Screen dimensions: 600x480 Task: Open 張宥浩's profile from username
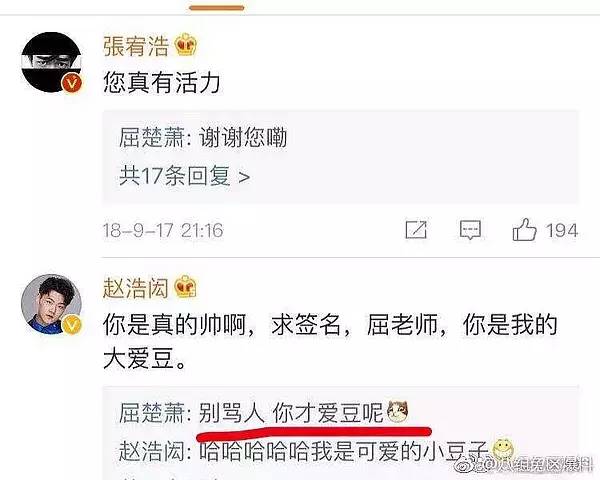click(136, 46)
